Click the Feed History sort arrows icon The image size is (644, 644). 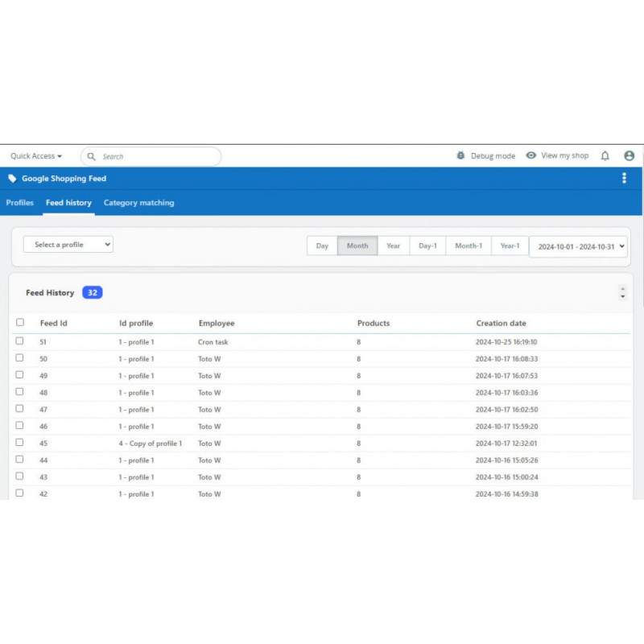(x=621, y=293)
